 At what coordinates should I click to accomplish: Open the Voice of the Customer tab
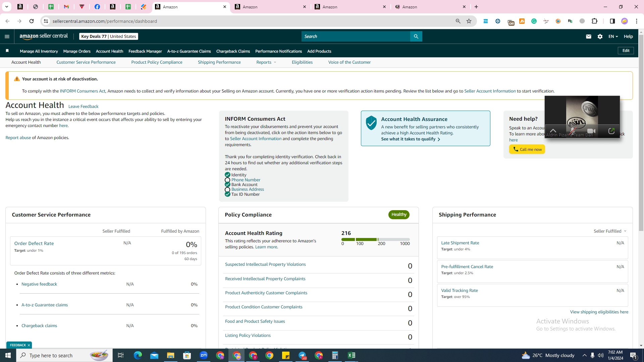coord(349,62)
